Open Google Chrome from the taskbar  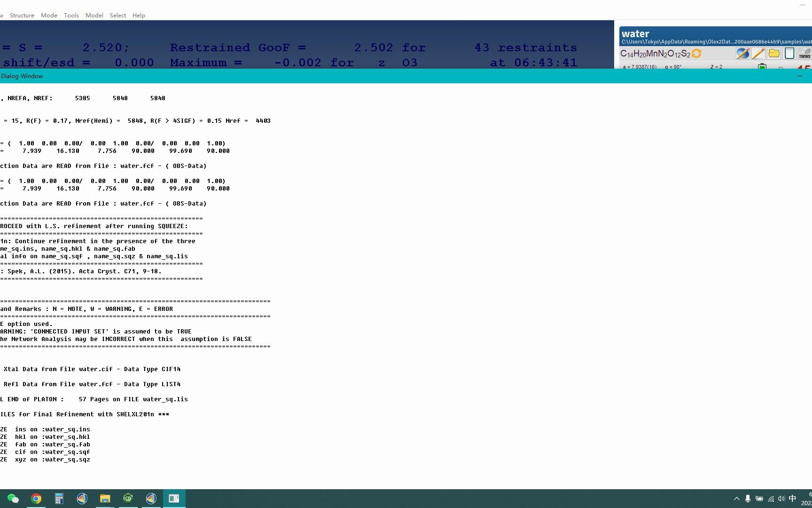[36, 499]
